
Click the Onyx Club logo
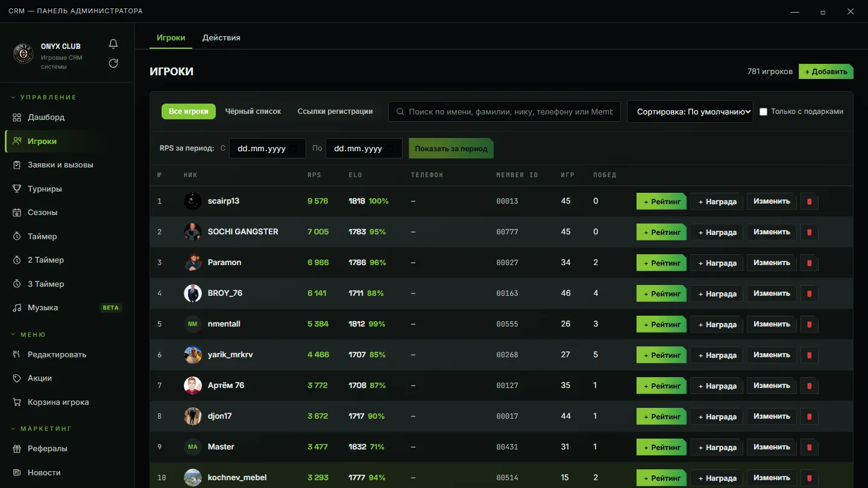point(24,54)
